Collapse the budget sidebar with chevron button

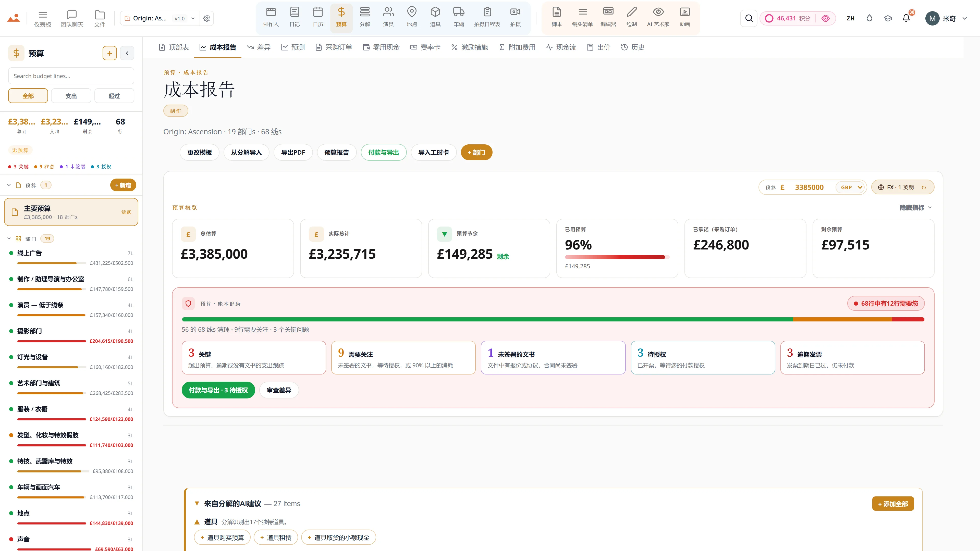(127, 53)
